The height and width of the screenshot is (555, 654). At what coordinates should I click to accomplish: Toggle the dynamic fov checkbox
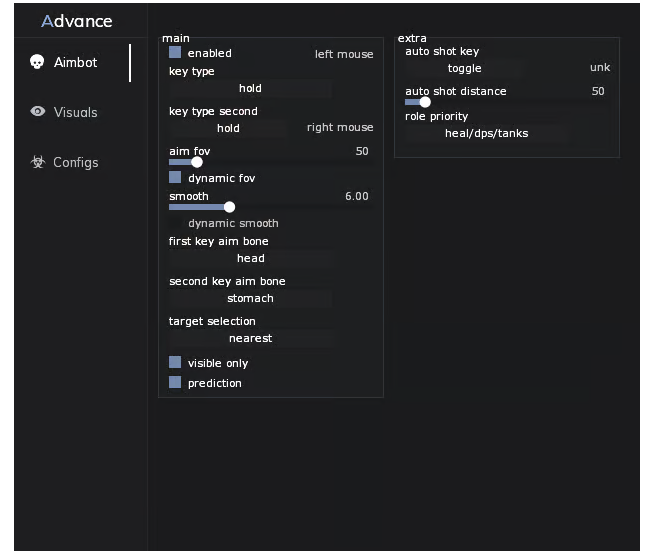point(175,177)
